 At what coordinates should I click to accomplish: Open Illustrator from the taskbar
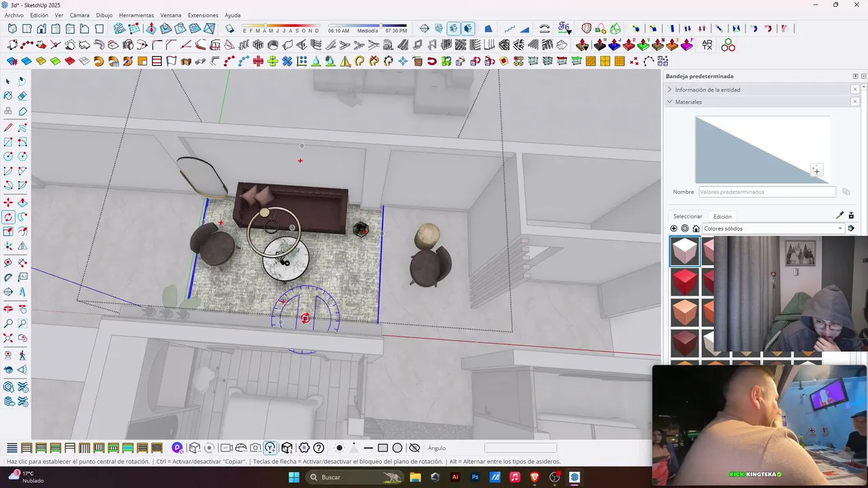click(455, 477)
